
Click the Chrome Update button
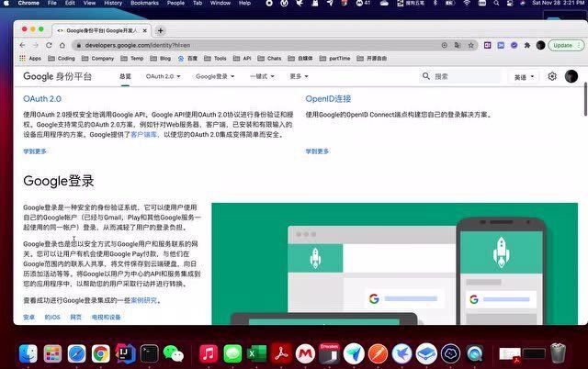pyautogui.click(x=564, y=45)
